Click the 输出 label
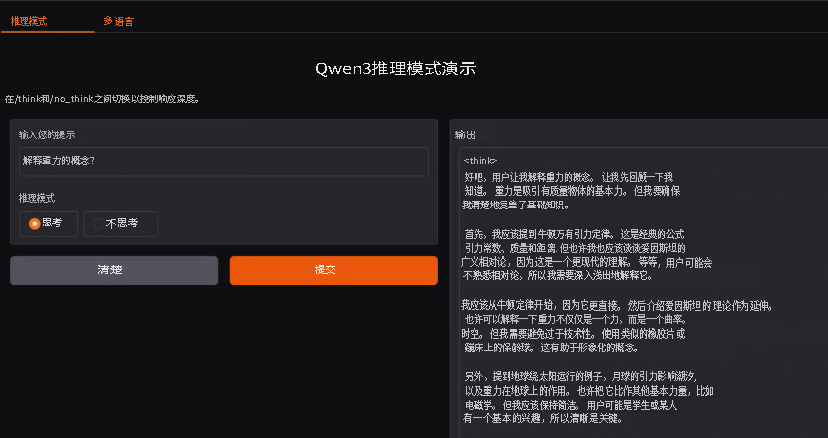This screenshot has height=438, width=828. 465,135
